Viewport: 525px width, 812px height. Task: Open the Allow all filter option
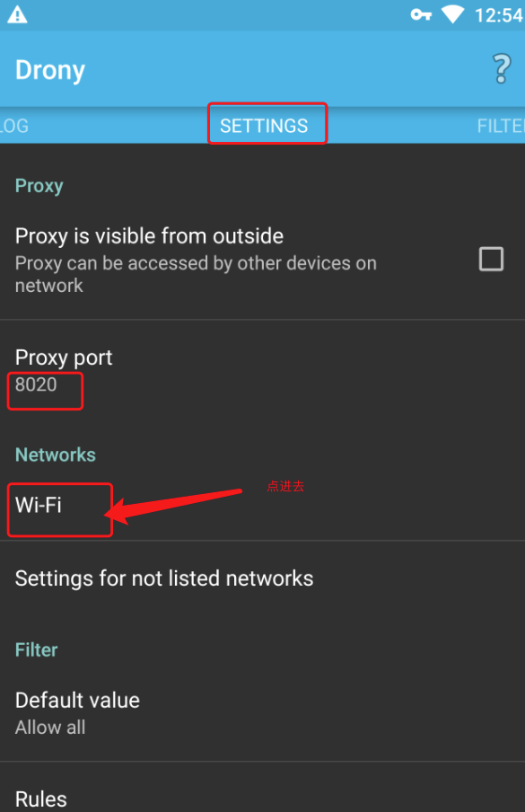tap(49, 728)
